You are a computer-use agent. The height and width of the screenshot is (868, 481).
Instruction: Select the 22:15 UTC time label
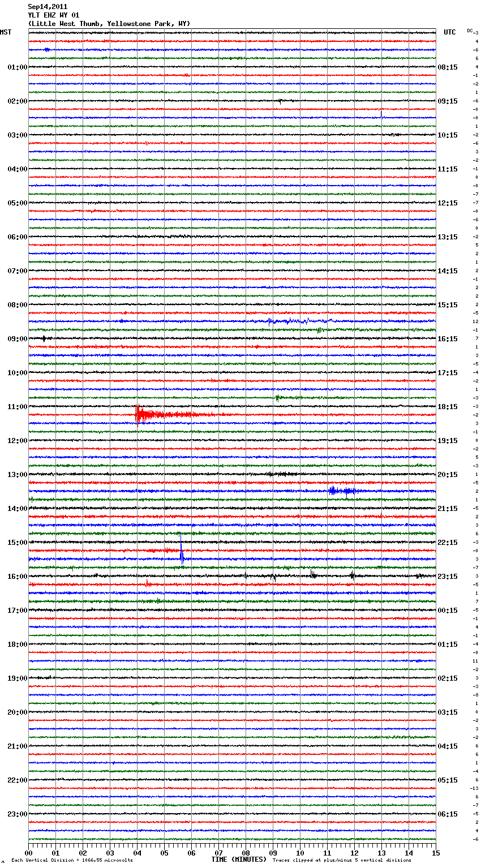[x=448, y=543]
